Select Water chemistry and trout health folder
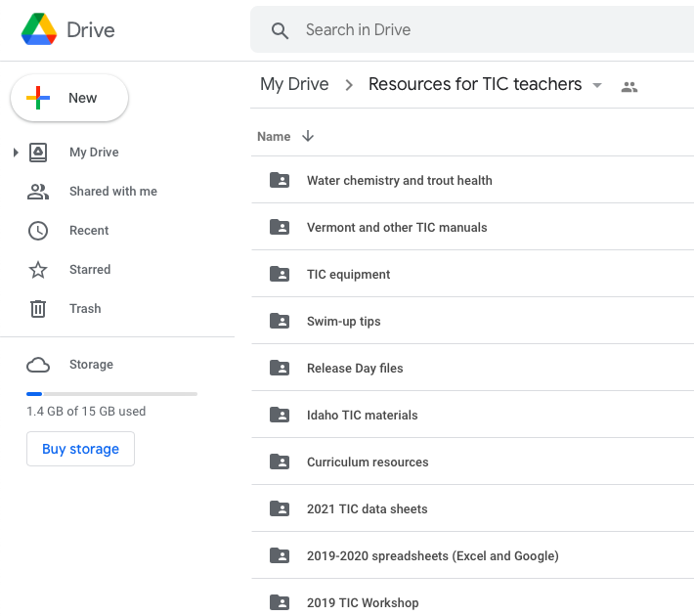Viewport: 694px width, 616px height. (473, 180)
